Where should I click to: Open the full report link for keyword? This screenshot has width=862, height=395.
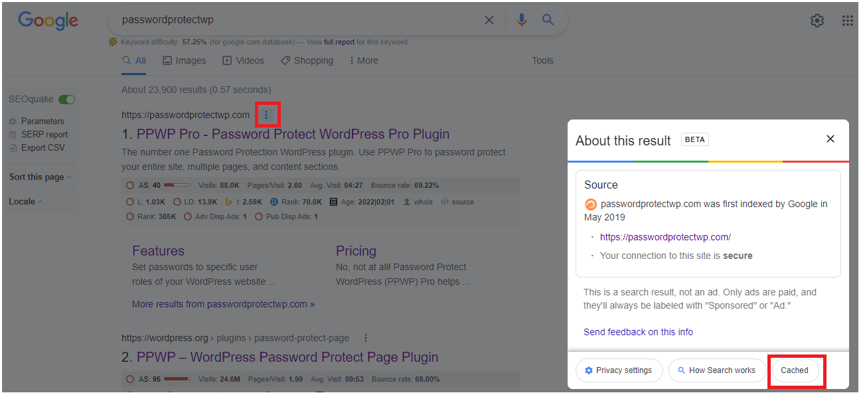coord(339,42)
